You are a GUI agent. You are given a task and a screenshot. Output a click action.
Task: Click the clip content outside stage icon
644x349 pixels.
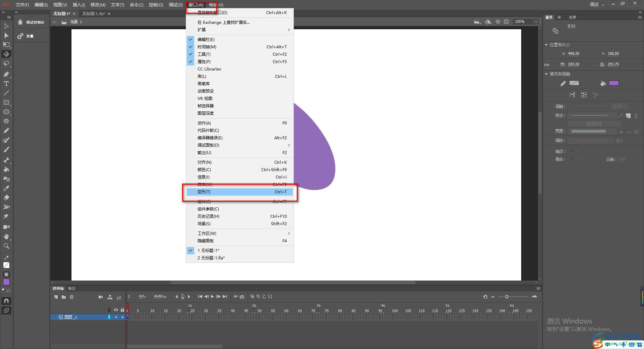[506, 22]
